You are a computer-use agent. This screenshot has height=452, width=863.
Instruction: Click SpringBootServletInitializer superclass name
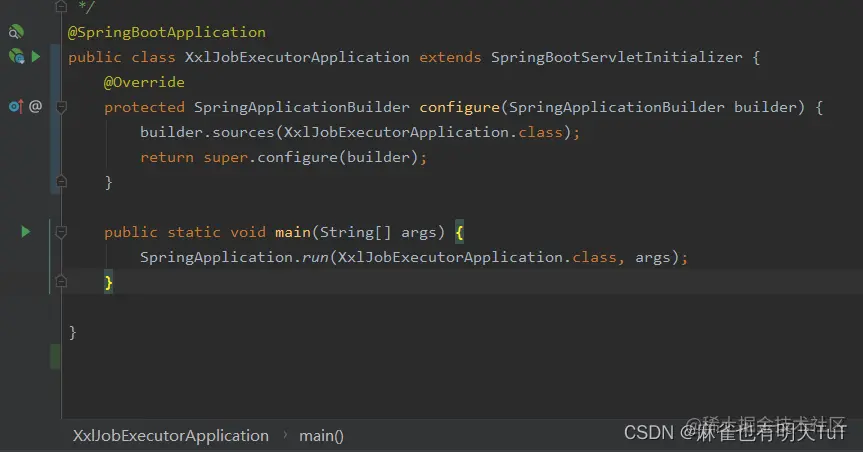pos(616,57)
